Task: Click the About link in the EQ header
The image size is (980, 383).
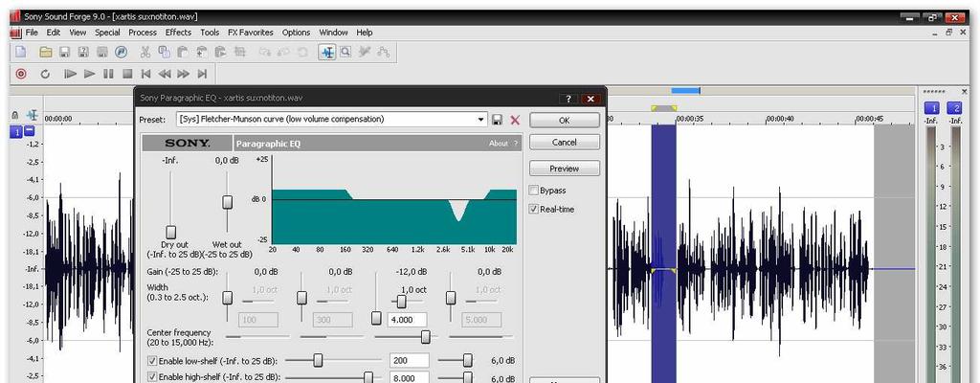Action: pos(498,144)
